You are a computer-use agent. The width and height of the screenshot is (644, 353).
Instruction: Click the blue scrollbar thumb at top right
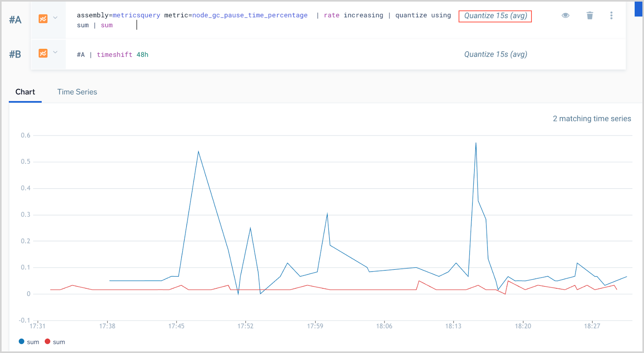[638, 9]
